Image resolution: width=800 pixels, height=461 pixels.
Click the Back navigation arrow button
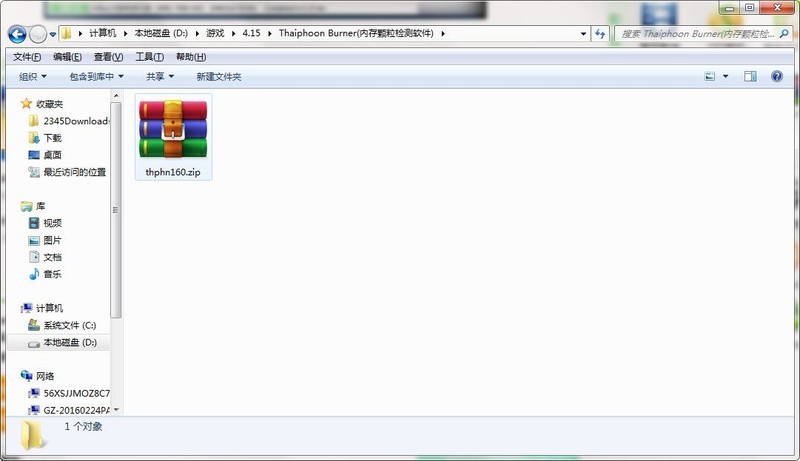point(17,34)
